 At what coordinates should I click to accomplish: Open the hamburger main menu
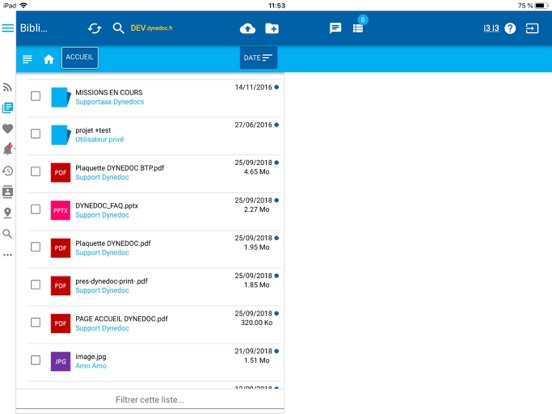coord(8,28)
